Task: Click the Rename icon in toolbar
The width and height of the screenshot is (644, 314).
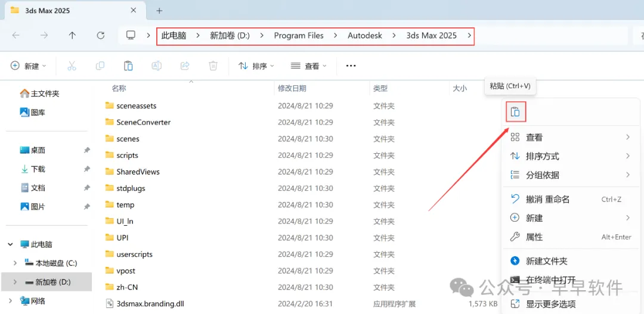Action: click(x=156, y=66)
